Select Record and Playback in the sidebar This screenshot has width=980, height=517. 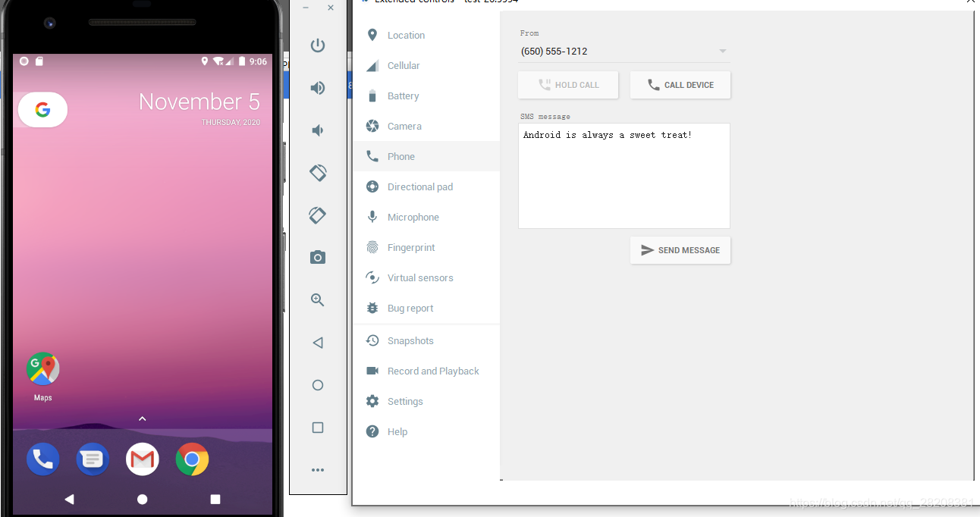[x=433, y=371]
